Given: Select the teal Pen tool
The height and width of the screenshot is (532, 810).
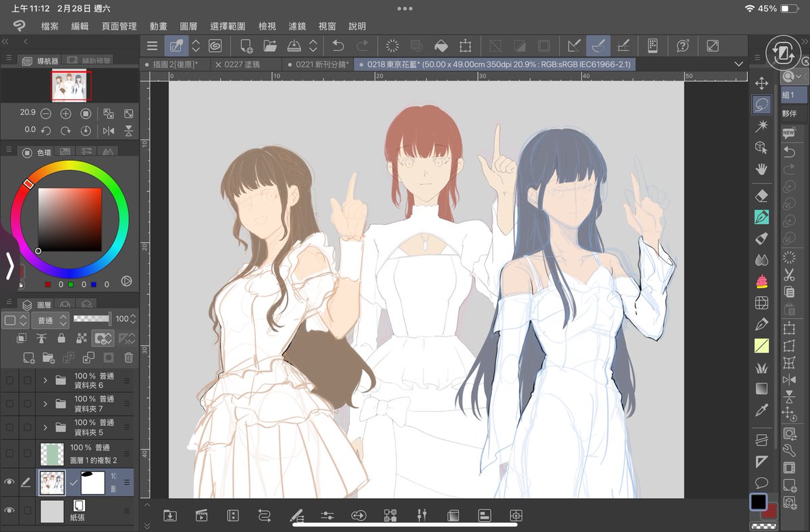Looking at the screenshot, I should (761, 217).
